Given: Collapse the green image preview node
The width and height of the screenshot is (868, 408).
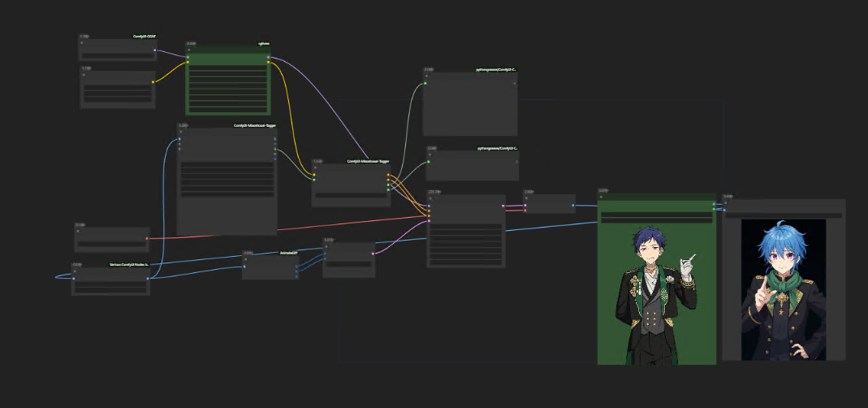Looking at the screenshot, I should pos(601,197).
